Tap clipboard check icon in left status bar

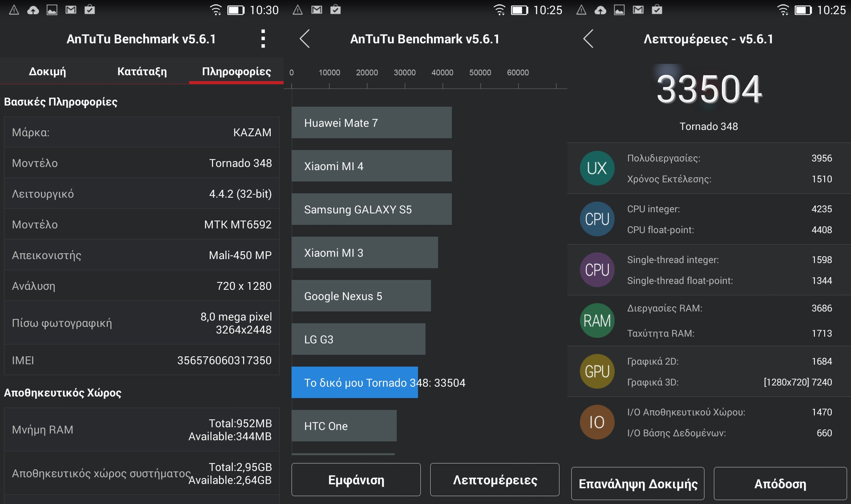tap(90, 10)
